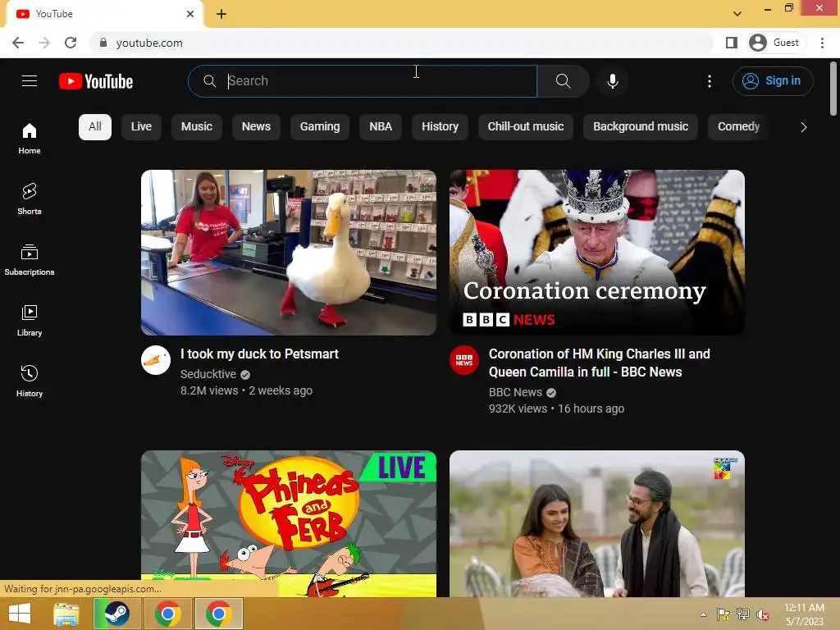This screenshot has height=630, width=840.
Task: Click muted volume tray icon
Action: click(x=762, y=614)
